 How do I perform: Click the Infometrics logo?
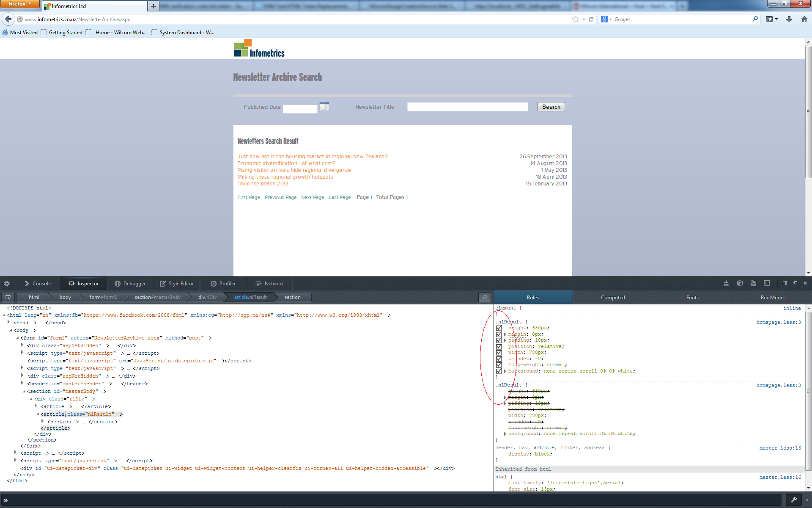pos(259,48)
